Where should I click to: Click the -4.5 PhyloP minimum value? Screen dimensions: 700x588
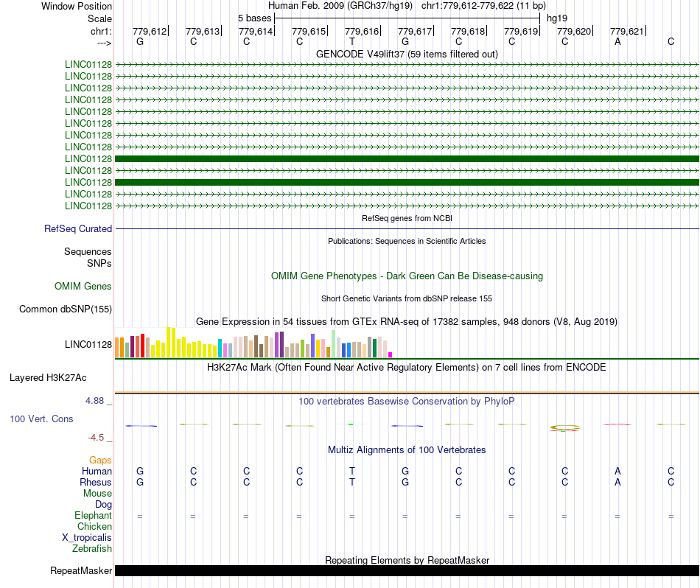[96, 438]
